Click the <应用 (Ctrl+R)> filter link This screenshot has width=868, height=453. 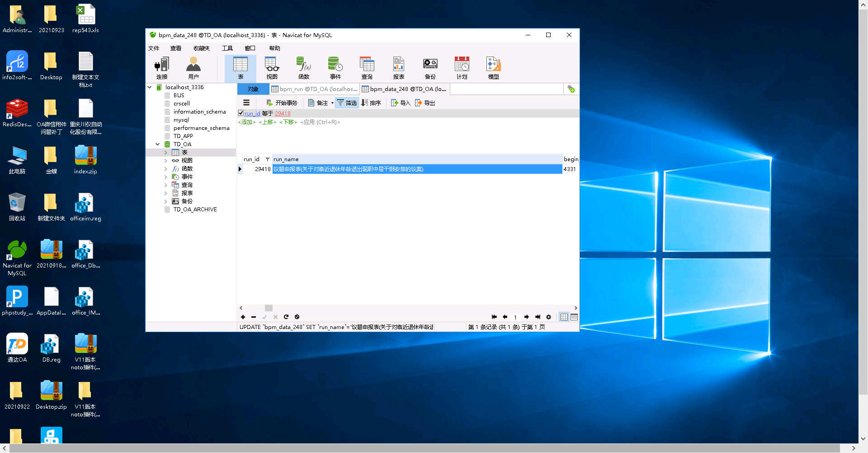320,122
